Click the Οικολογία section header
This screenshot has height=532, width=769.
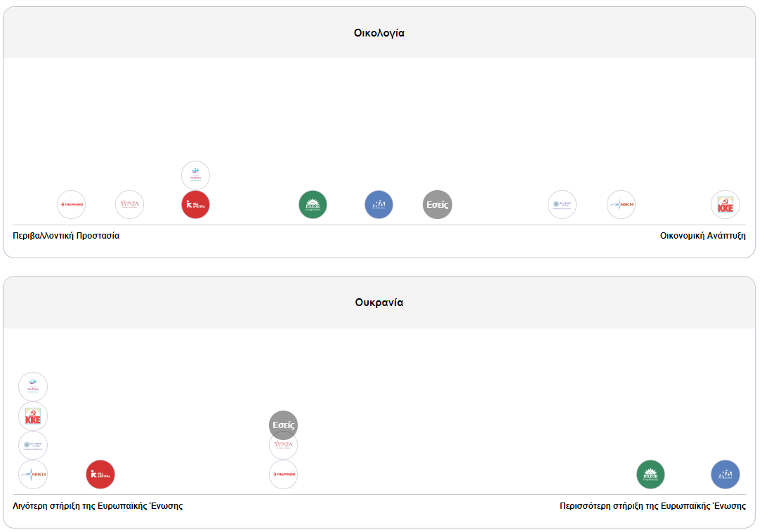coord(379,33)
